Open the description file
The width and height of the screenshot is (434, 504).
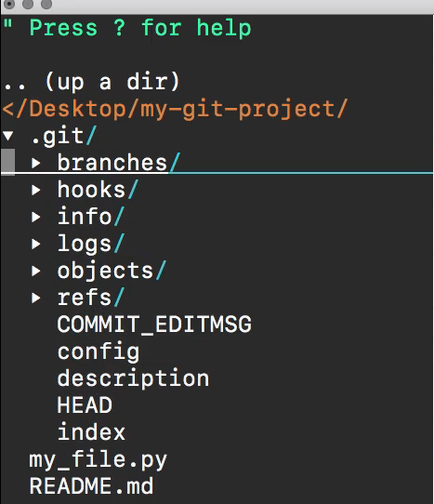click(133, 379)
